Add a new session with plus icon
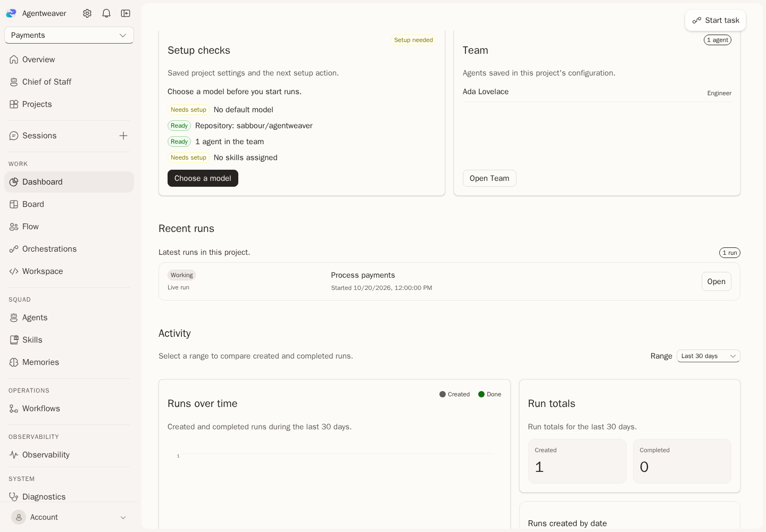Screen dimensions: 766x532 click(x=123, y=136)
